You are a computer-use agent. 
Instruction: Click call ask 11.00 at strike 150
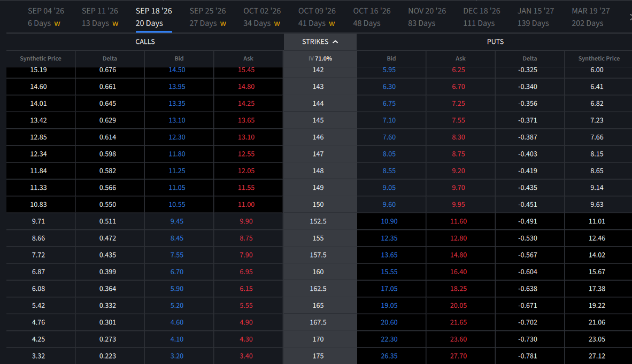click(x=246, y=205)
